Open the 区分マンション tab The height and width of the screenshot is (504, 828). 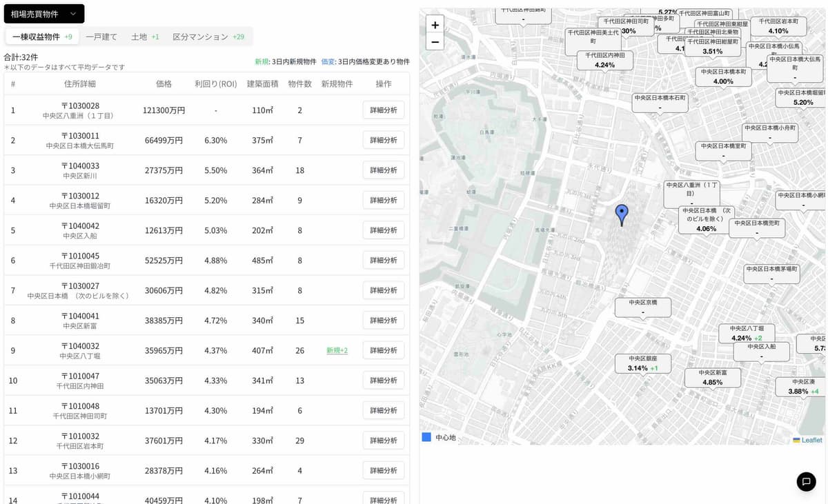point(208,37)
